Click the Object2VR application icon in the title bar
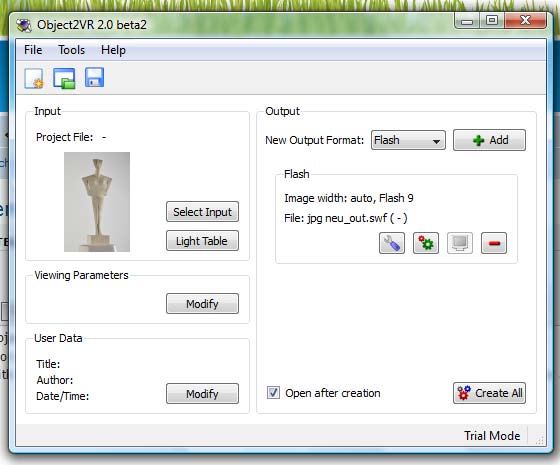This screenshot has width=560, height=465. pyautogui.click(x=24, y=25)
